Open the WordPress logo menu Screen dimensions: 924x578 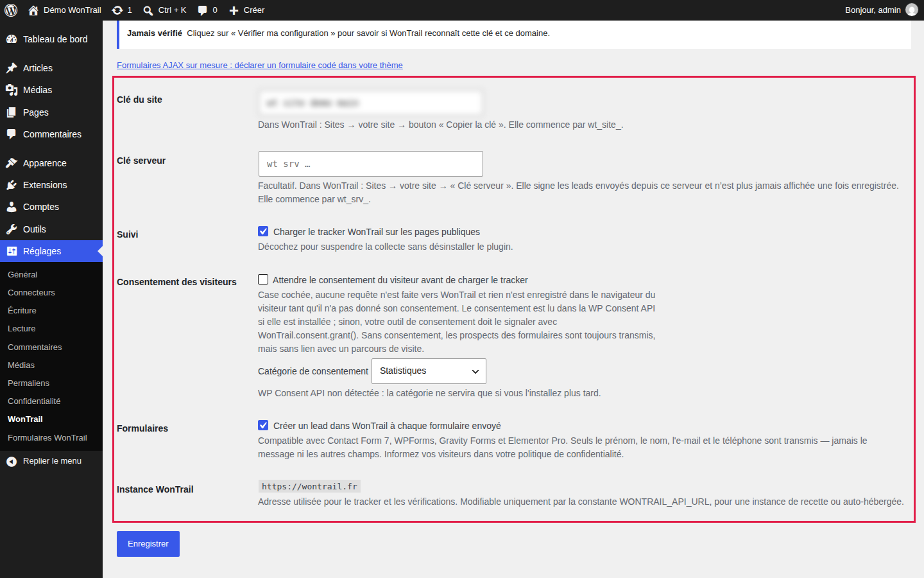pyautogui.click(x=11, y=10)
